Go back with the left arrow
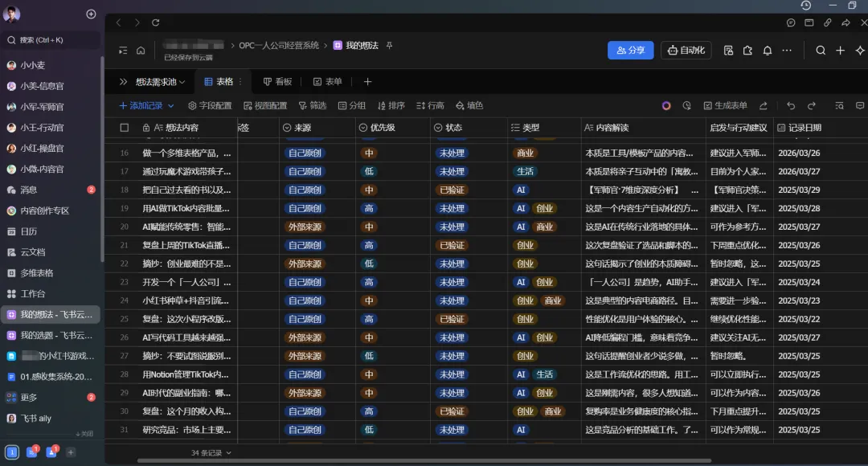Viewport: 868px width, 466px height. click(118, 22)
